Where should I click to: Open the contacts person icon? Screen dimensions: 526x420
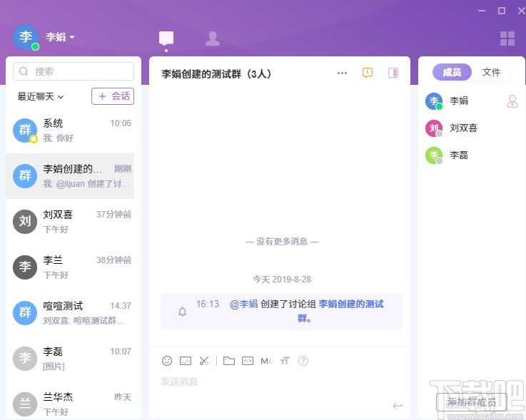pos(213,39)
